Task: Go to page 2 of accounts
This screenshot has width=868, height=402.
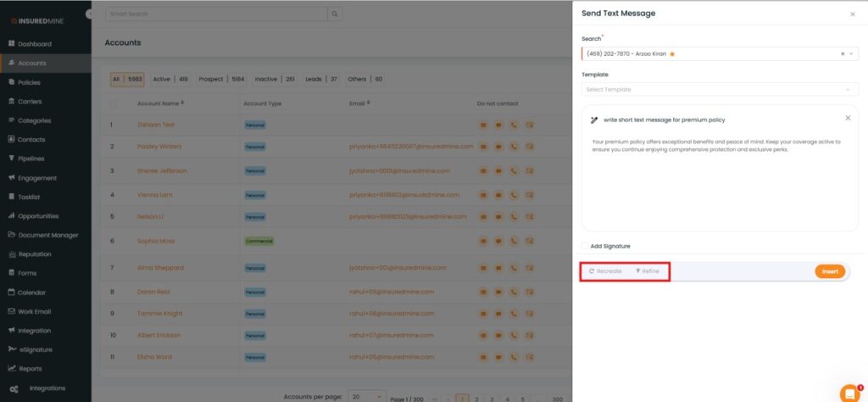Action: tap(476, 397)
